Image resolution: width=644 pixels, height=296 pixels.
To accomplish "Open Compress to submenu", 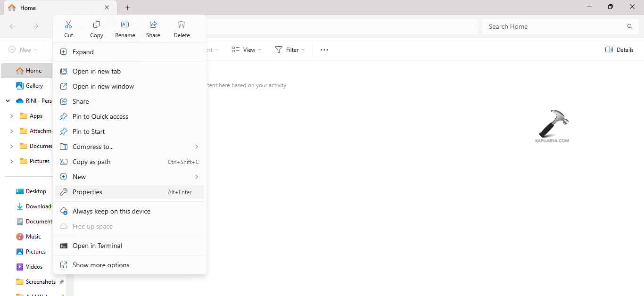I will pyautogui.click(x=129, y=147).
